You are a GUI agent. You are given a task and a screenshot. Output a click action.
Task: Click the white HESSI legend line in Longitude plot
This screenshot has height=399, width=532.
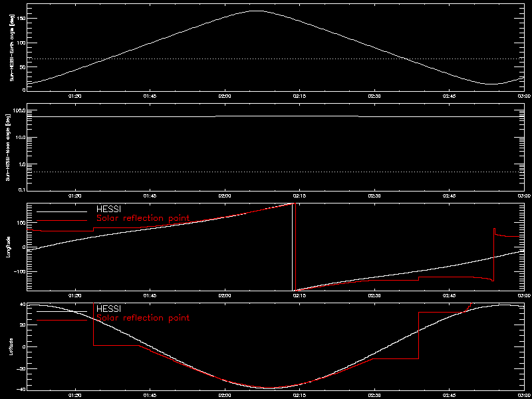[62, 211]
